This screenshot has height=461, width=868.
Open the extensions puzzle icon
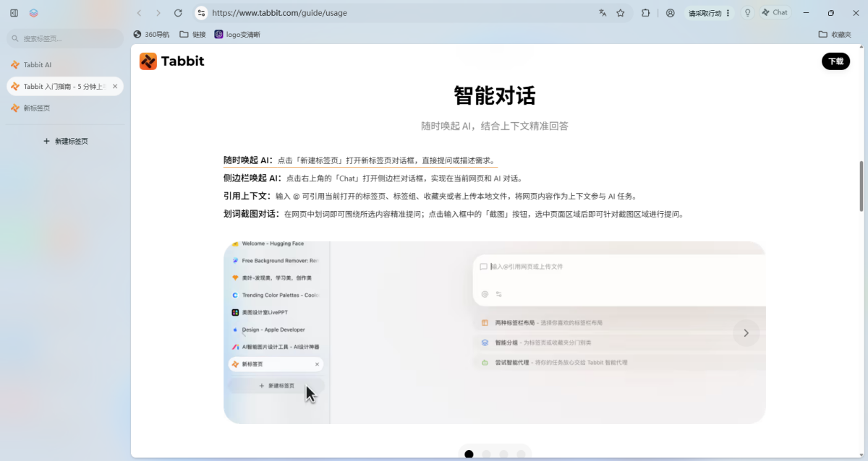[646, 13]
